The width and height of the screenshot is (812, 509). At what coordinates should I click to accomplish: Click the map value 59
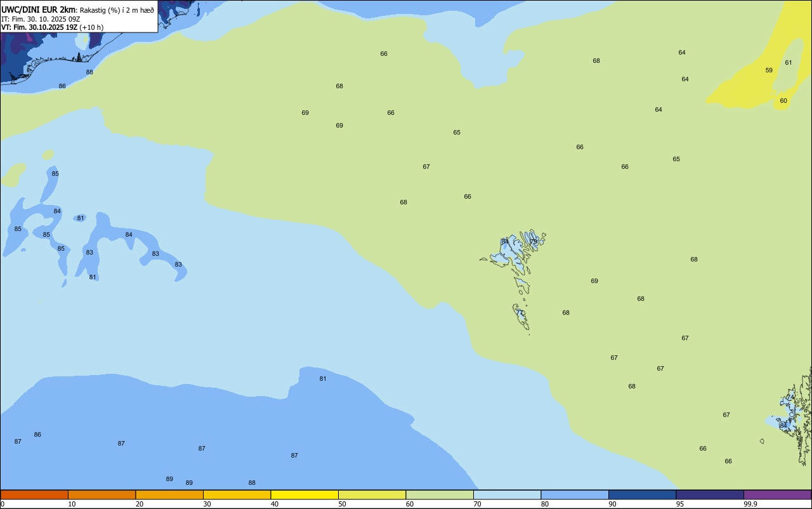coord(769,70)
